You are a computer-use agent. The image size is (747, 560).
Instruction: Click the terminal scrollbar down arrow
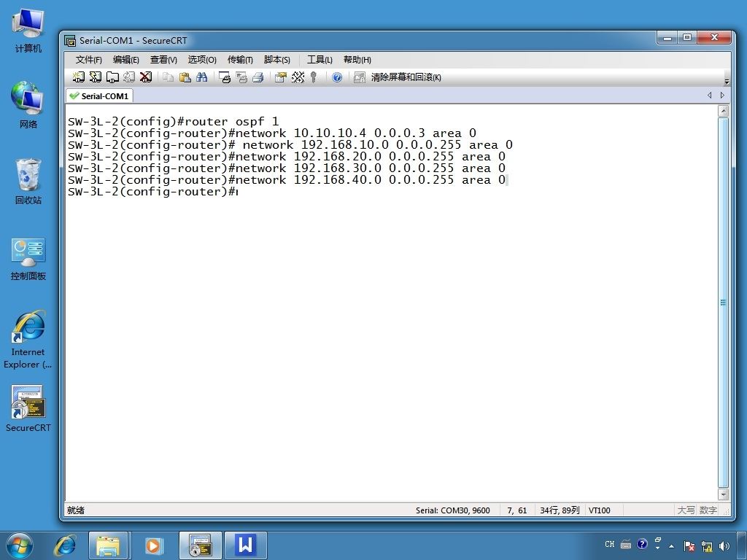coord(723,494)
